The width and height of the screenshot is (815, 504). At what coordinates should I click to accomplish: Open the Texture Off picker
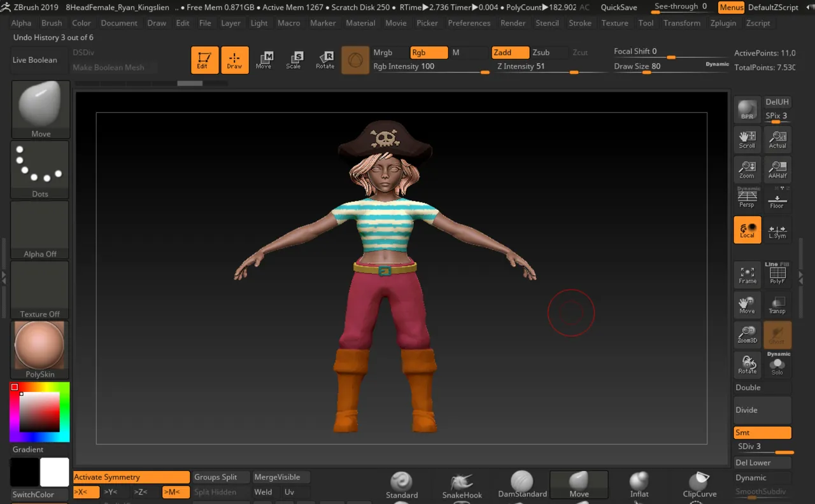coord(40,290)
